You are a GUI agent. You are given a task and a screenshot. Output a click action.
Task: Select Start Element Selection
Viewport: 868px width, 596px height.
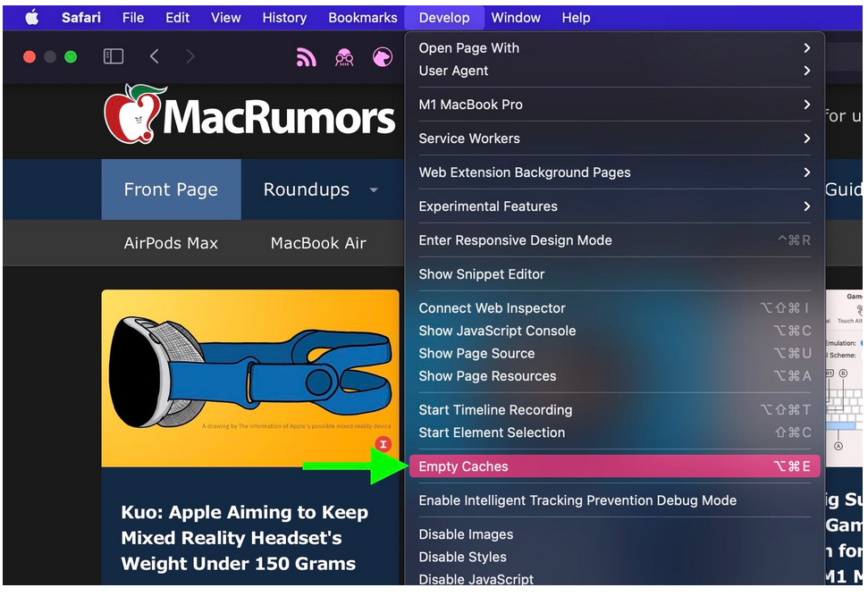click(614, 432)
